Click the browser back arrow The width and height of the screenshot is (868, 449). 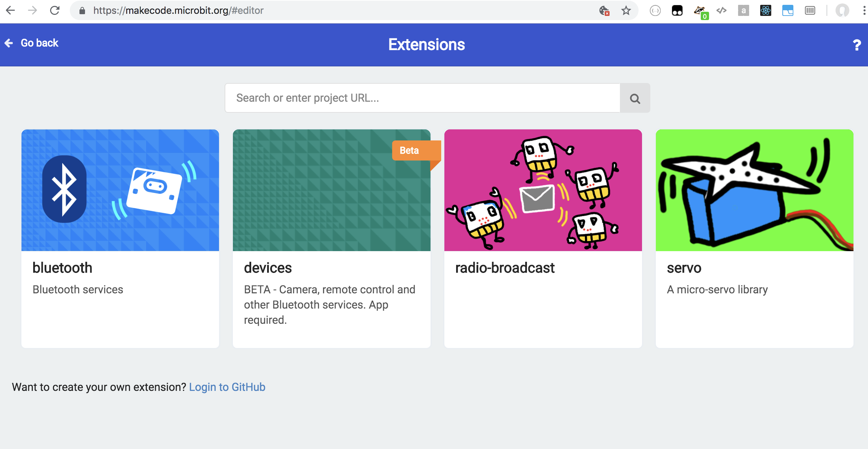point(11,11)
